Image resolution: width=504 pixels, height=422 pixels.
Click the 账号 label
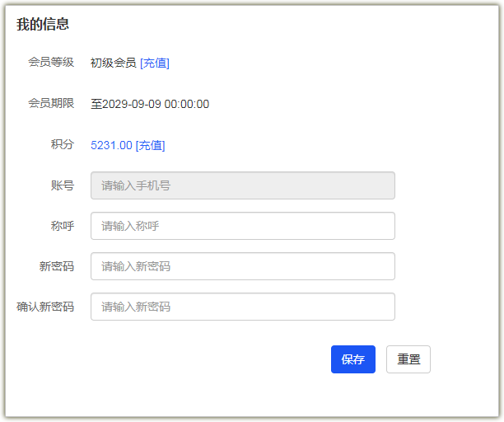pos(63,185)
